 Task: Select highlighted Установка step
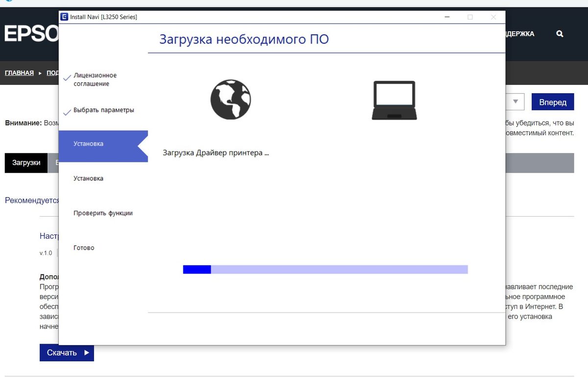tap(103, 146)
